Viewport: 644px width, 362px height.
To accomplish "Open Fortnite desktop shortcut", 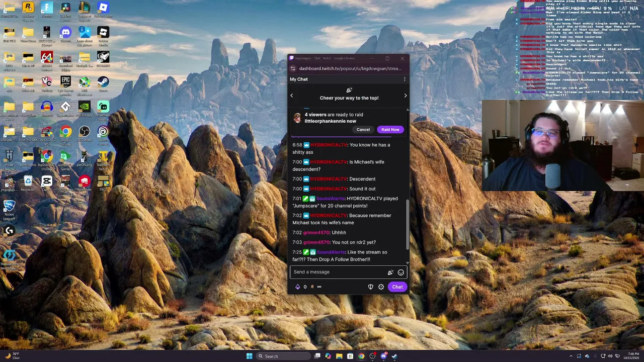I will (x=47, y=10).
